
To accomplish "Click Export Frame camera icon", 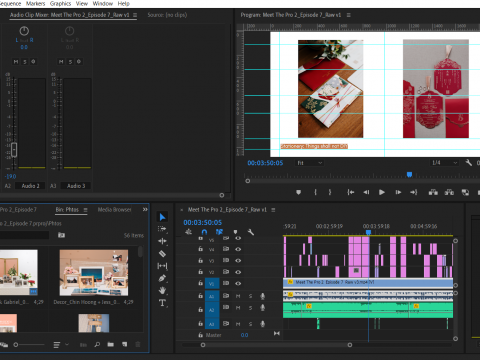I will (465, 192).
